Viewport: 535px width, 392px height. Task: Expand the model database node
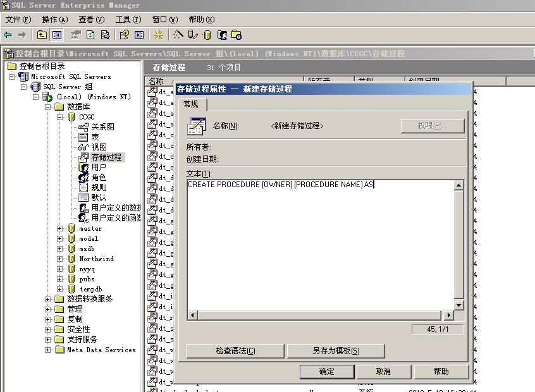coord(59,238)
